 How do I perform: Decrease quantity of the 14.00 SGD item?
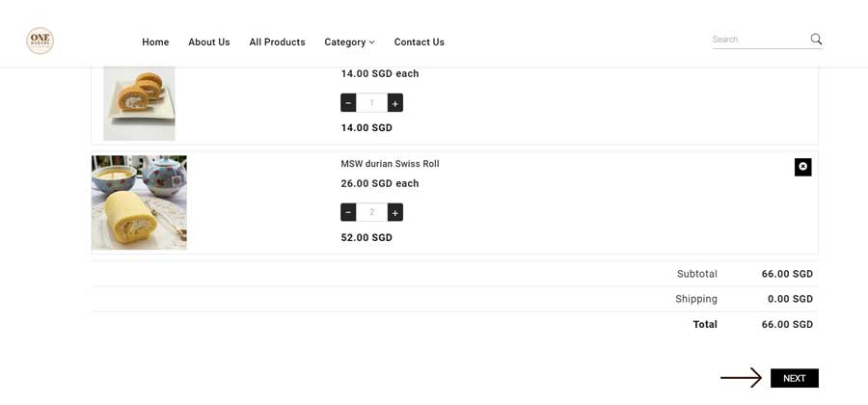(x=348, y=103)
